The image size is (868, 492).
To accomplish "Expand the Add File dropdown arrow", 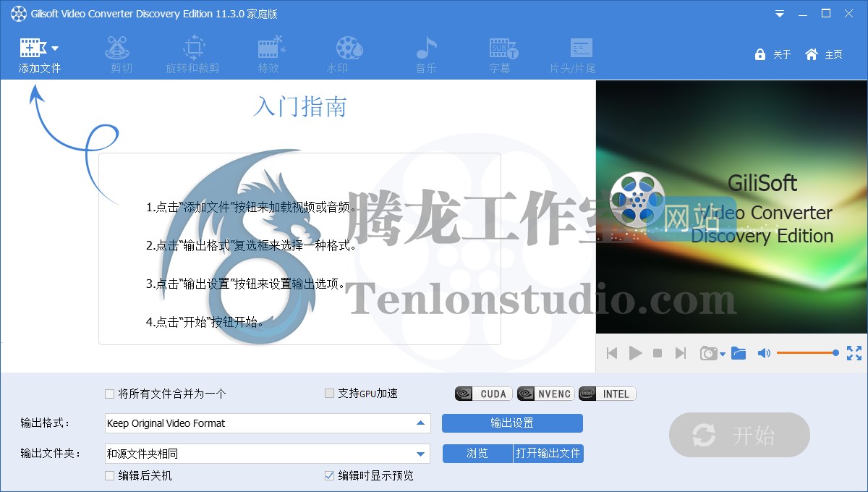I will [55, 48].
